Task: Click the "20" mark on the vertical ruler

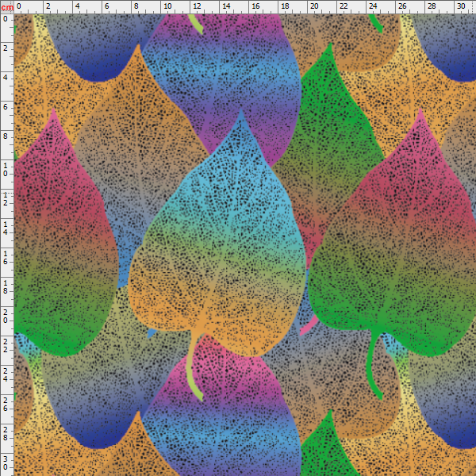Action: point(6,317)
